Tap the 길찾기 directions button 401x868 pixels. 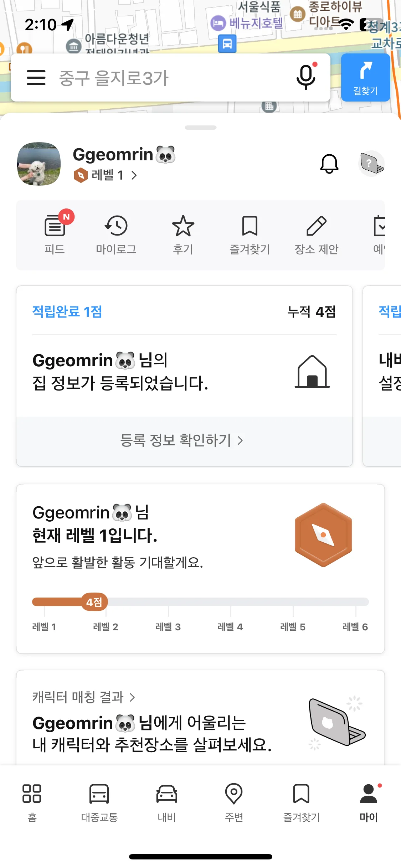pos(365,78)
